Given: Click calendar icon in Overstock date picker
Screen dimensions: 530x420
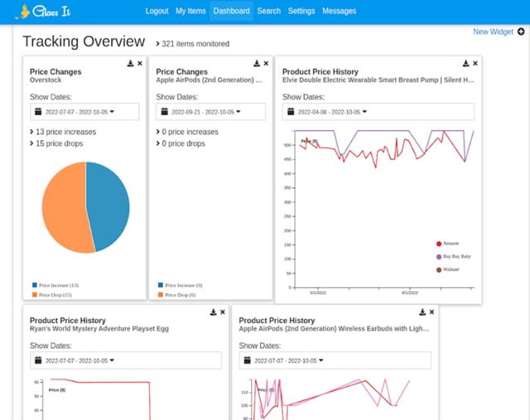Looking at the screenshot, I should 38,111.
